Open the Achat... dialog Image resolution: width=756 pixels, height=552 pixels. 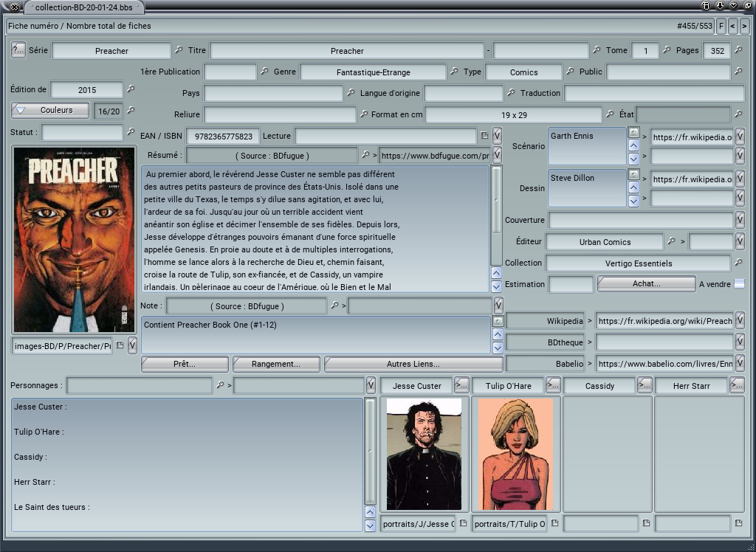647,284
